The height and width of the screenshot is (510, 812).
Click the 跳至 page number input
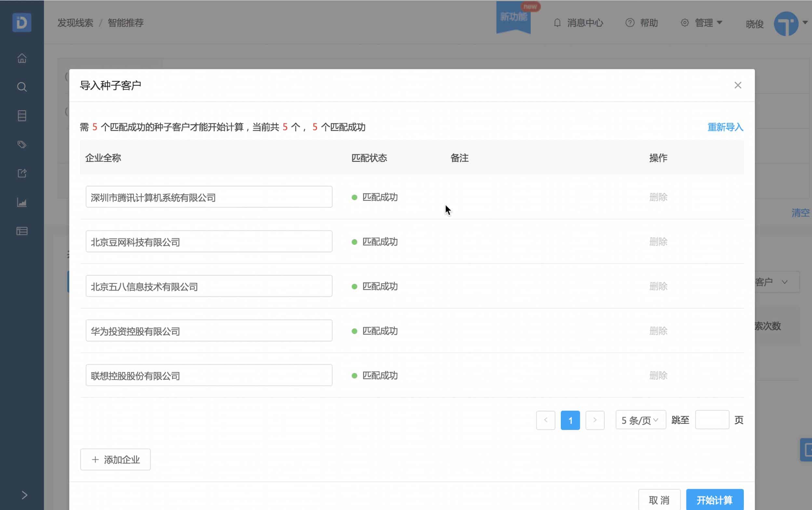pos(712,420)
